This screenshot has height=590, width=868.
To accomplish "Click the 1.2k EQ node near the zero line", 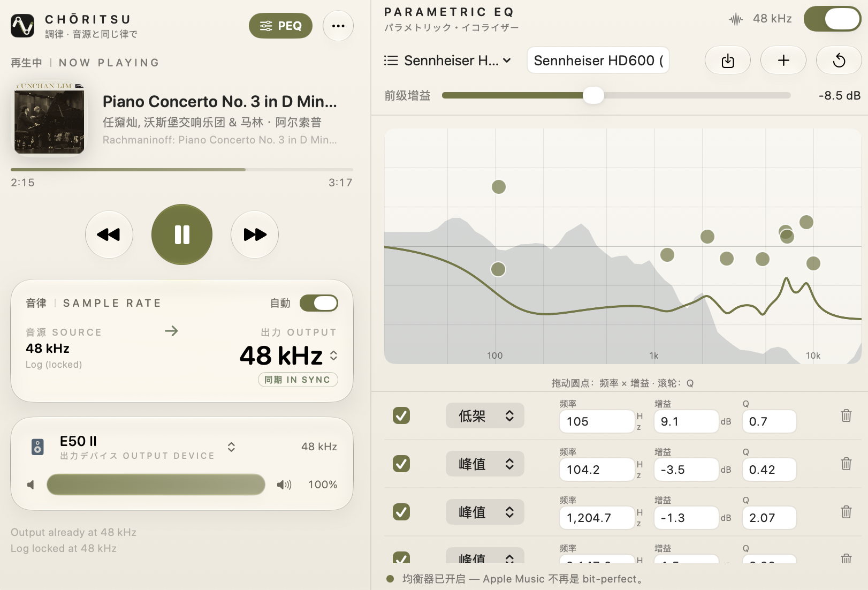I will 667,255.
